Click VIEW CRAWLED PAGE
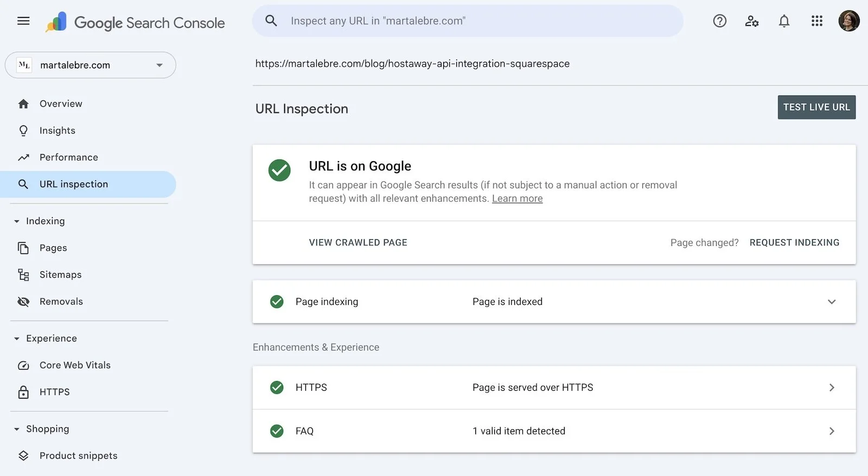This screenshot has height=476, width=868. (x=358, y=243)
